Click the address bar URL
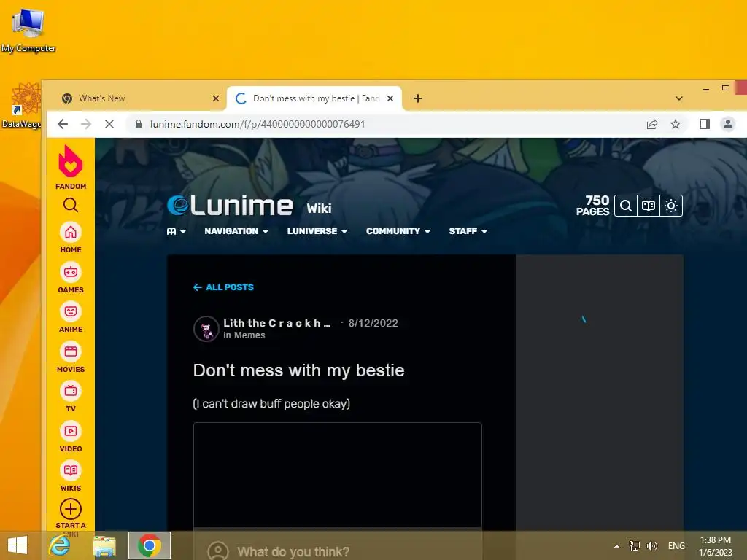Image resolution: width=747 pixels, height=560 pixels. click(258, 124)
